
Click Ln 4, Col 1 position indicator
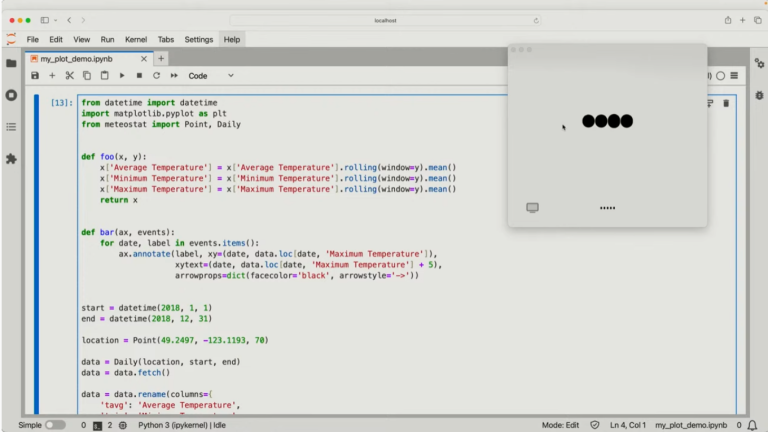[x=626, y=425]
